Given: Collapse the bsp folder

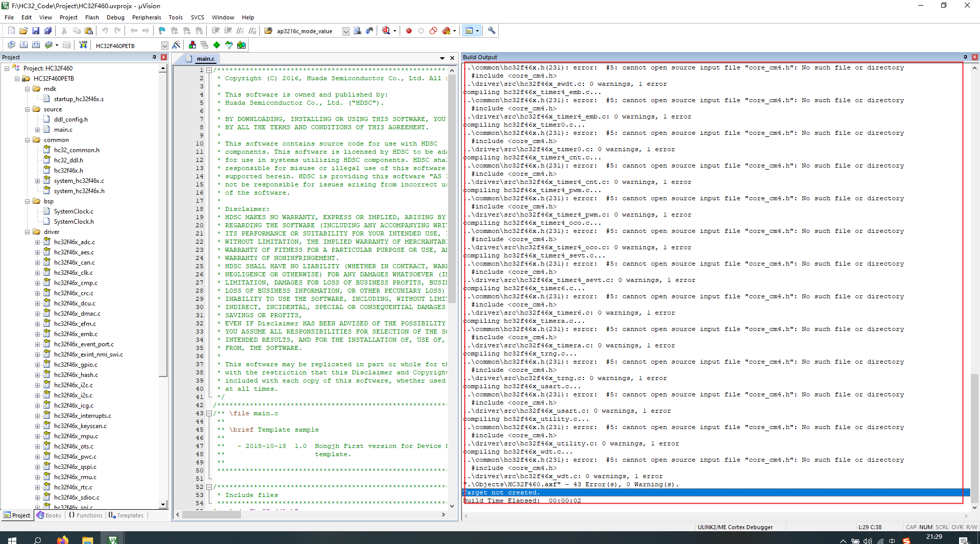Looking at the screenshot, I should [x=27, y=201].
